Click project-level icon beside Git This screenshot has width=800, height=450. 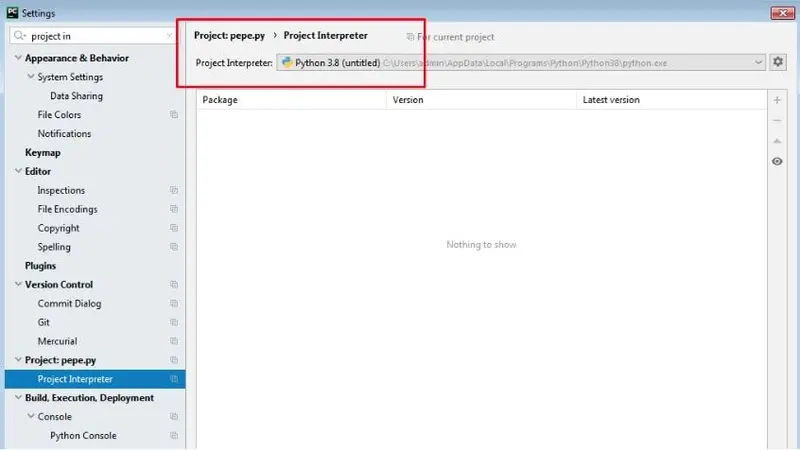174,322
